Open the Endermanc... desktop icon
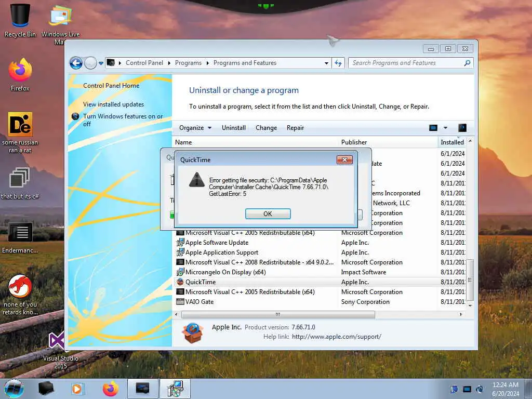Screen dimensions: 532x399 coord(20,238)
